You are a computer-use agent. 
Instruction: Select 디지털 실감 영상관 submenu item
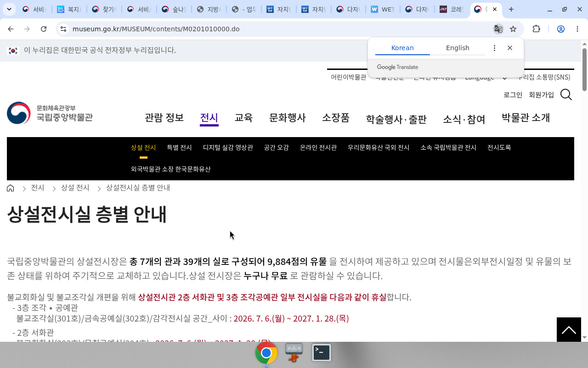coord(228,148)
